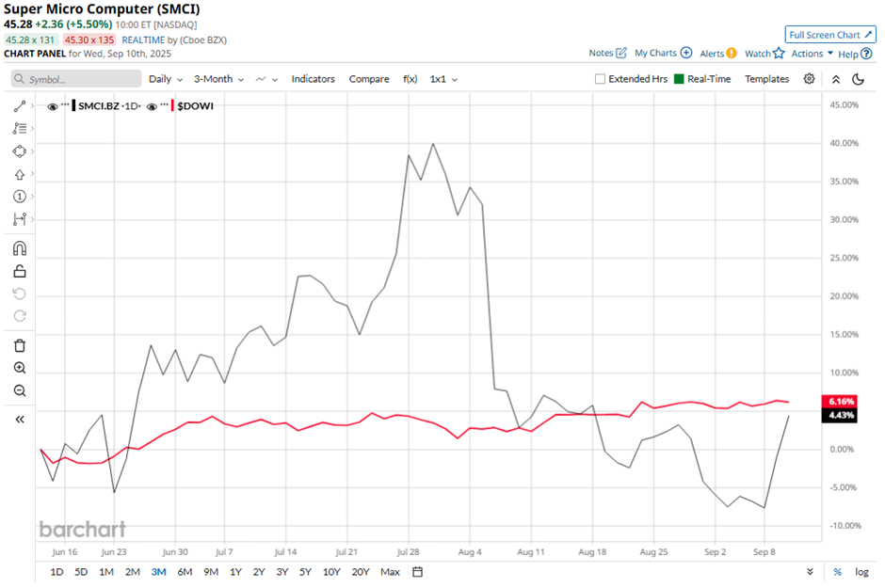The width and height of the screenshot is (885, 588).
Task: Open chart settings gear
Action: click(x=809, y=79)
